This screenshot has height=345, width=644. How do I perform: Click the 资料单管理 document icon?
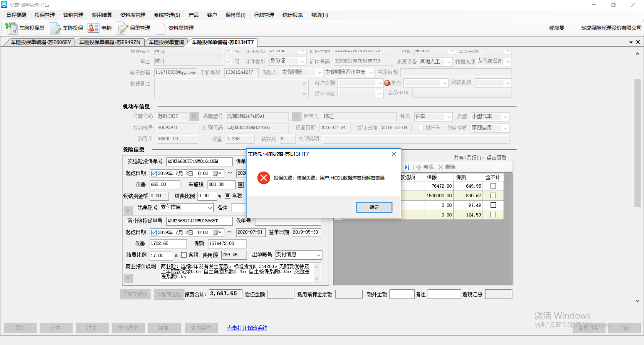tap(161, 28)
